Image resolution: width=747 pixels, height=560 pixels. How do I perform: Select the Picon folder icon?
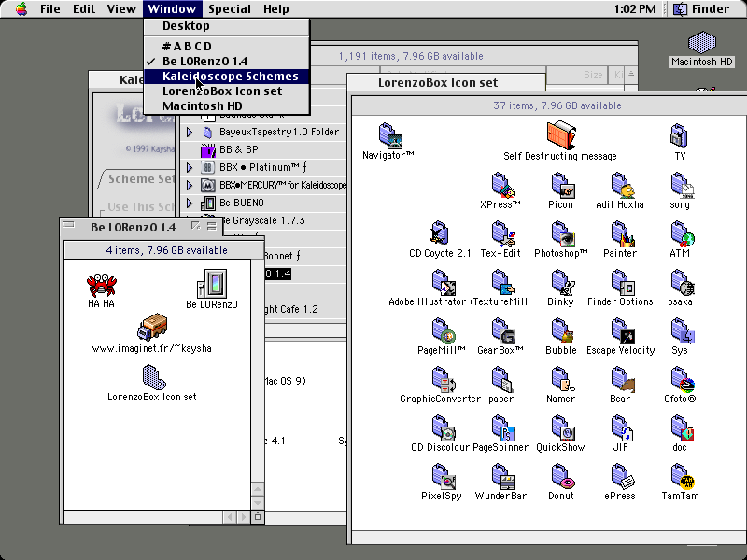click(563, 185)
